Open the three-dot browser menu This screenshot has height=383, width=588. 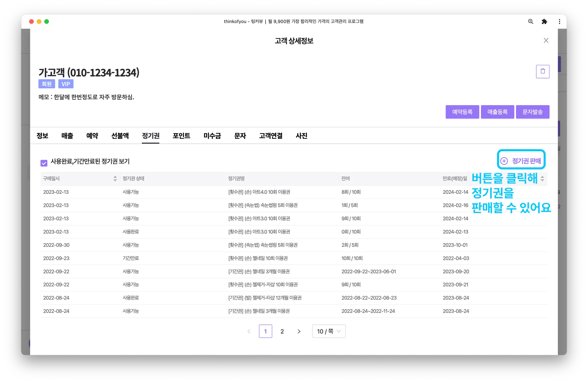(x=559, y=22)
